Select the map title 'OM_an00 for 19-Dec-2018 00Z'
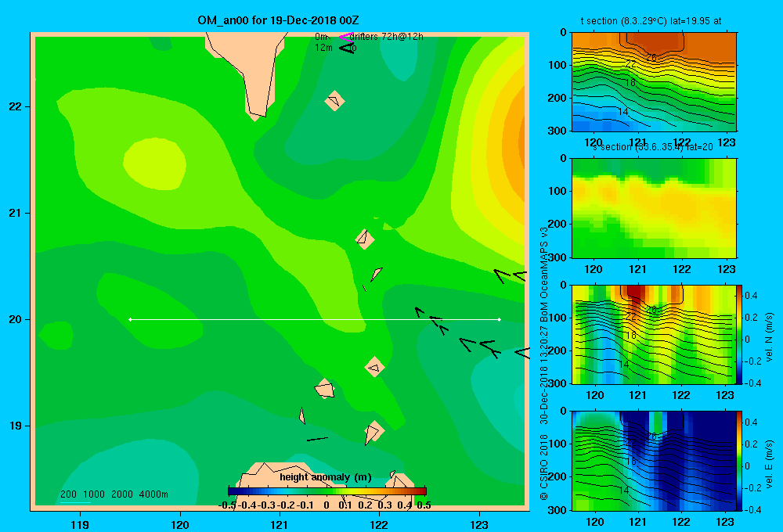The image size is (783, 532). (278, 20)
